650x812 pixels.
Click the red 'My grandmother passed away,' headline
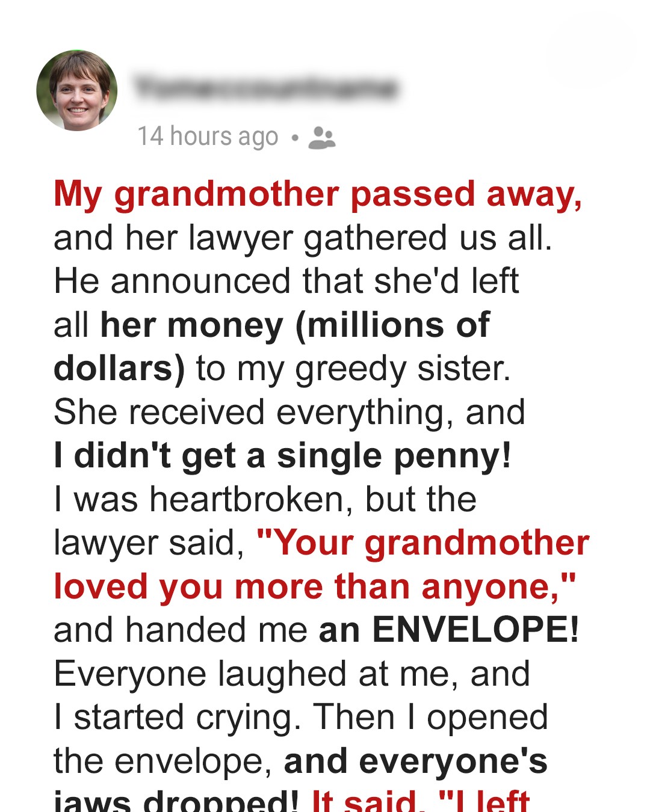pos(318,195)
